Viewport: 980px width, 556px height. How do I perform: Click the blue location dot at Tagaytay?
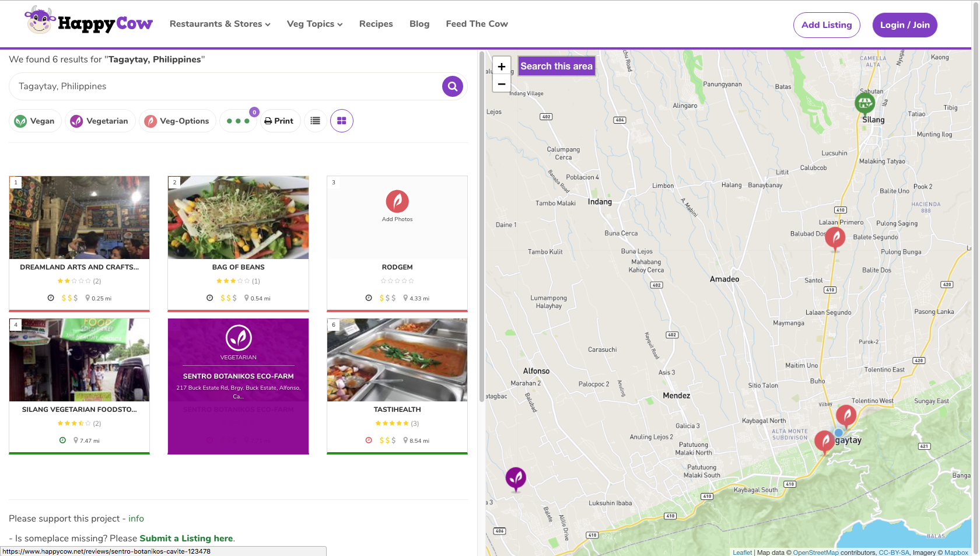[838, 433]
